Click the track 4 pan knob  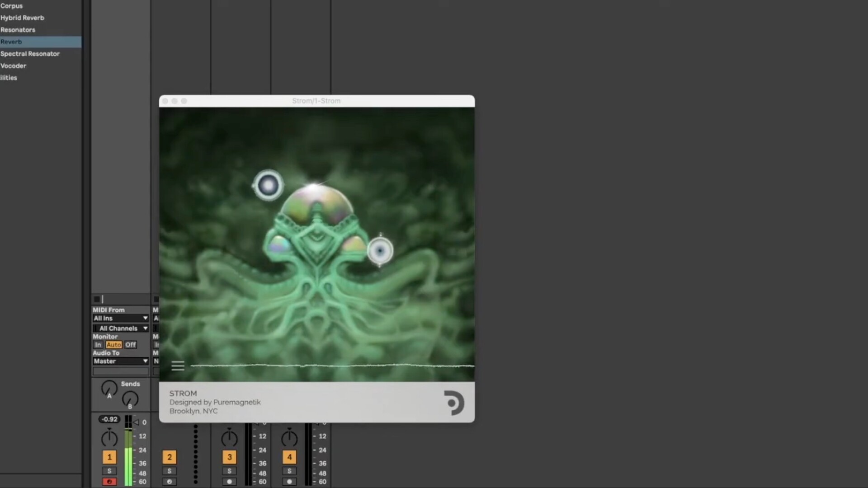point(289,437)
